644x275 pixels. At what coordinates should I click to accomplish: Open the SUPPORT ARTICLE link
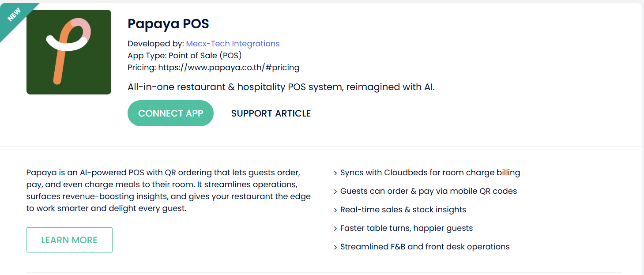coord(271,113)
